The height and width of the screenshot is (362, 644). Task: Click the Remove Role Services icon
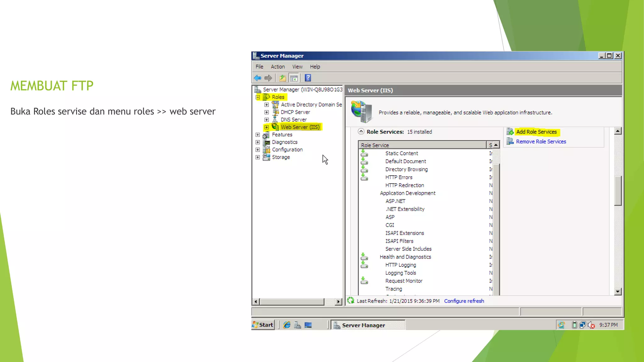(510, 141)
